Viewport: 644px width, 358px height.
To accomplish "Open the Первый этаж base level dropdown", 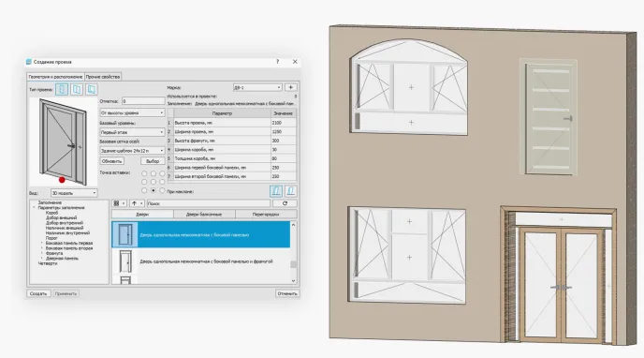I will click(x=132, y=132).
